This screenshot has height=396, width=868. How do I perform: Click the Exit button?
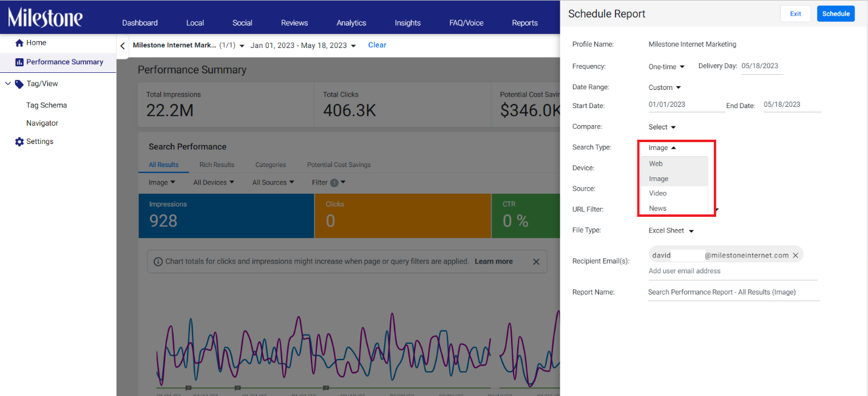(795, 13)
